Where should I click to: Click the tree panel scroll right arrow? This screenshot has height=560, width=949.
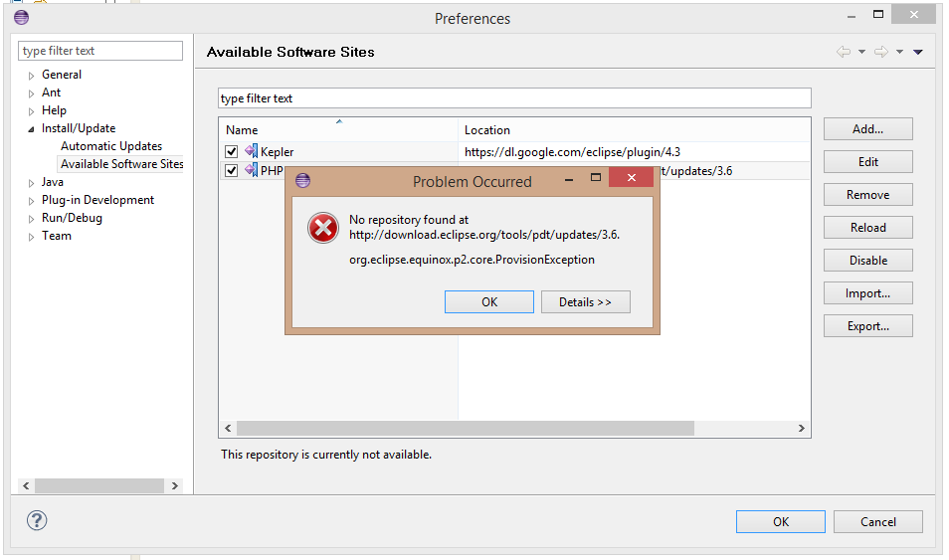[175, 485]
